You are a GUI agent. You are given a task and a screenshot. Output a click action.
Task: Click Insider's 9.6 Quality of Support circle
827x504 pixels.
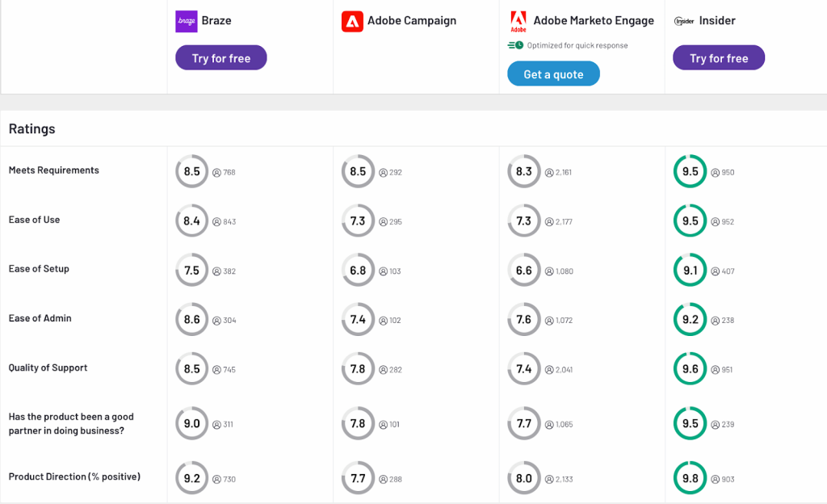tap(690, 369)
